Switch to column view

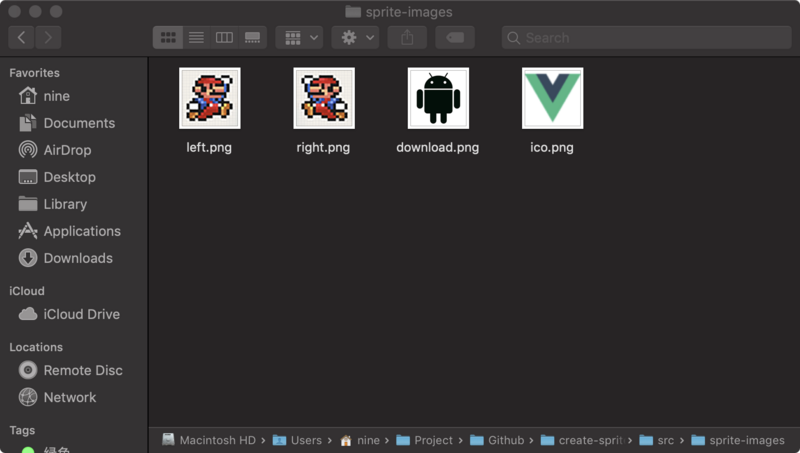click(x=224, y=37)
